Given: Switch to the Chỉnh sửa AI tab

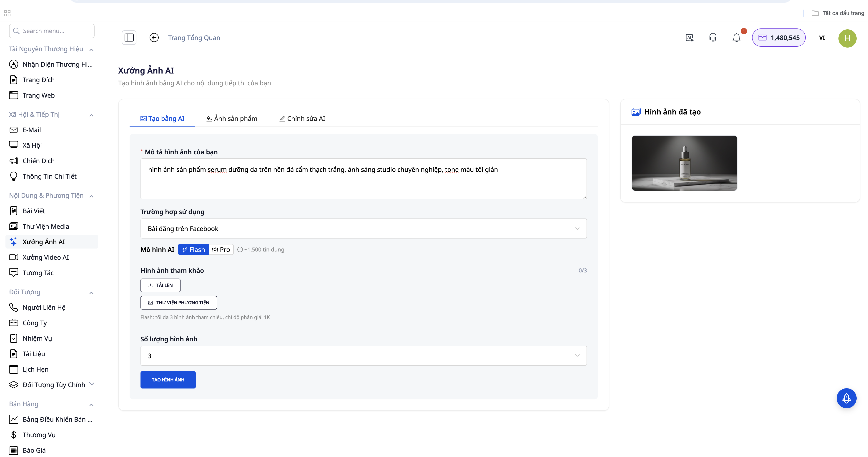Looking at the screenshot, I should (x=302, y=118).
